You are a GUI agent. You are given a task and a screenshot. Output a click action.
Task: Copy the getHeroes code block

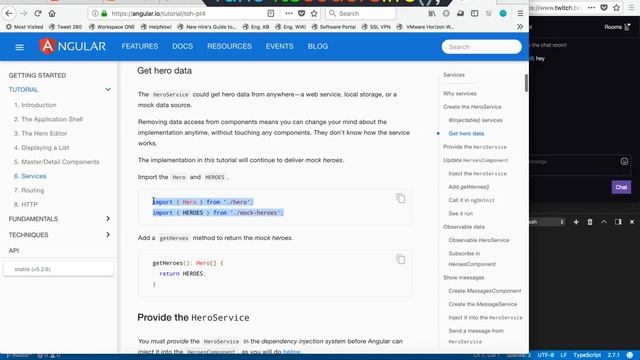coord(400,259)
